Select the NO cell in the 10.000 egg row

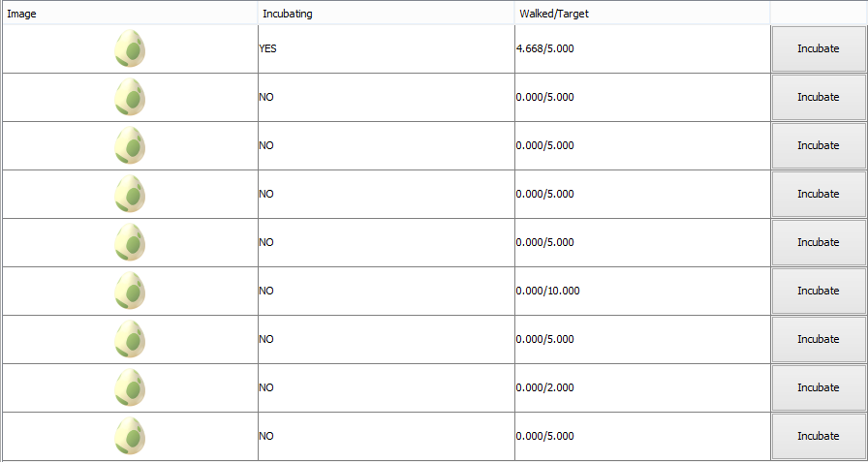tap(387, 291)
